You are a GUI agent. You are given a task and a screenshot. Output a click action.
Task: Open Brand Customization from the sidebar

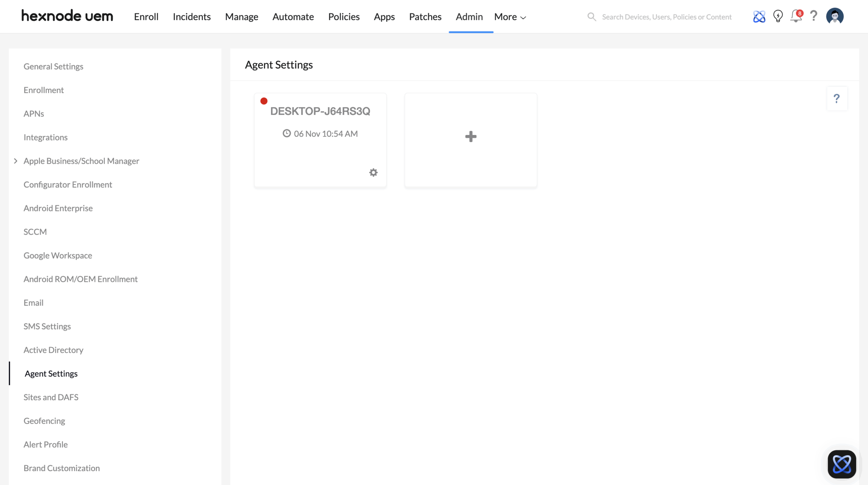click(61, 468)
